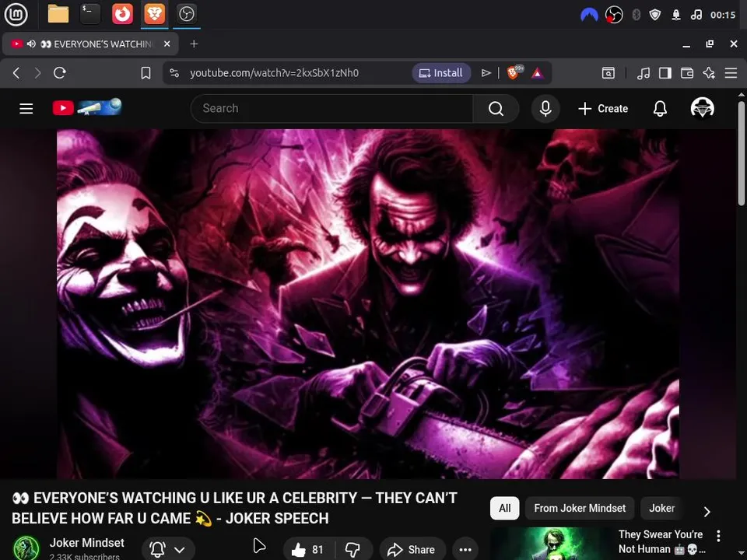Submit search with magnifier button

tap(496, 109)
